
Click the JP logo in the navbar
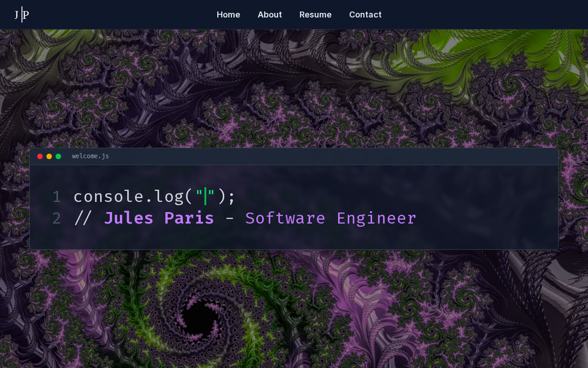point(22,15)
